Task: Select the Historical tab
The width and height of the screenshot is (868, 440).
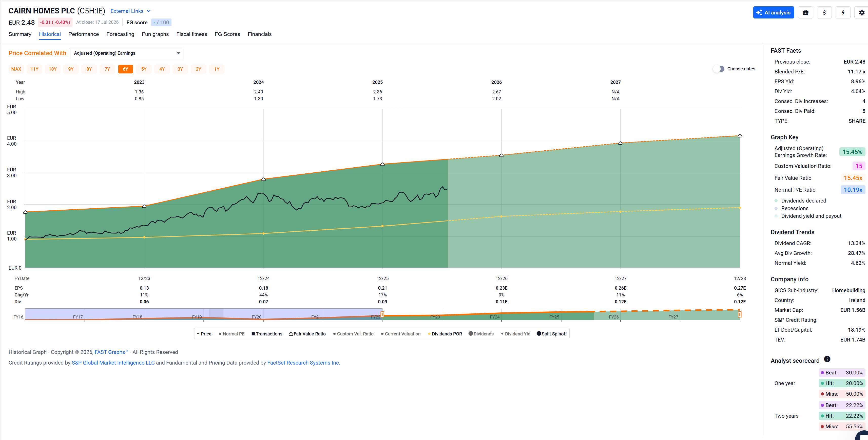Action: click(x=50, y=34)
